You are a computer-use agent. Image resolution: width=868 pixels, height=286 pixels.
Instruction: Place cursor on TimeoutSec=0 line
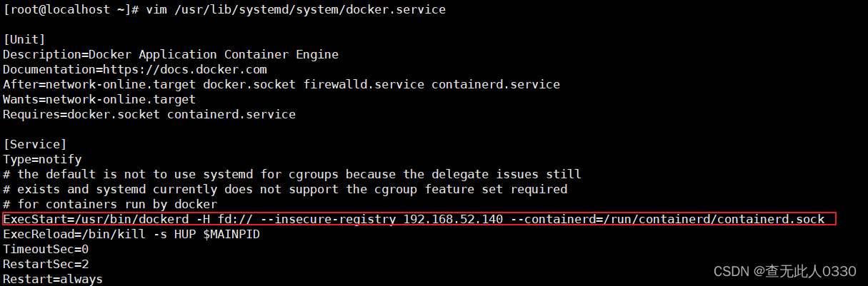pos(46,249)
